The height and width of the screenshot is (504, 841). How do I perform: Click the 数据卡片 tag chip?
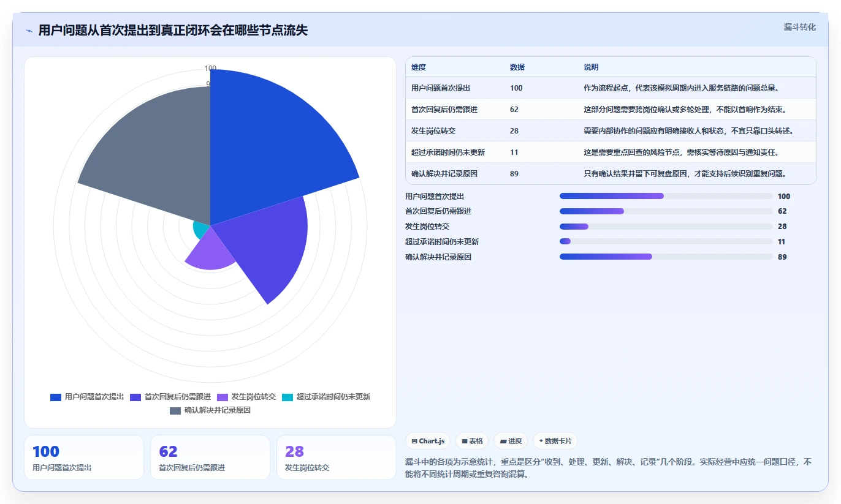coord(555,441)
